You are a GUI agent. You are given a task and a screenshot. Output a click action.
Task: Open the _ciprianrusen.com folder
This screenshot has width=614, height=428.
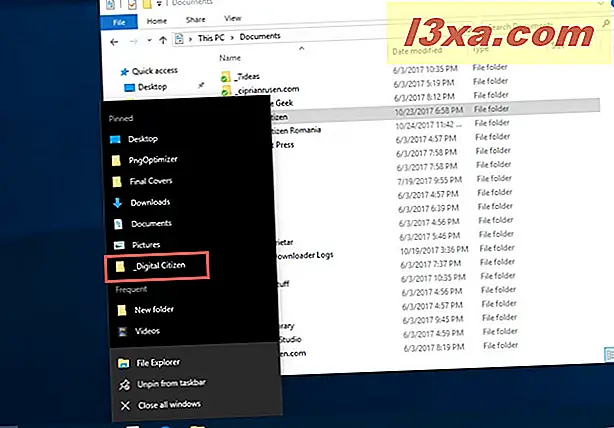[267, 90]
